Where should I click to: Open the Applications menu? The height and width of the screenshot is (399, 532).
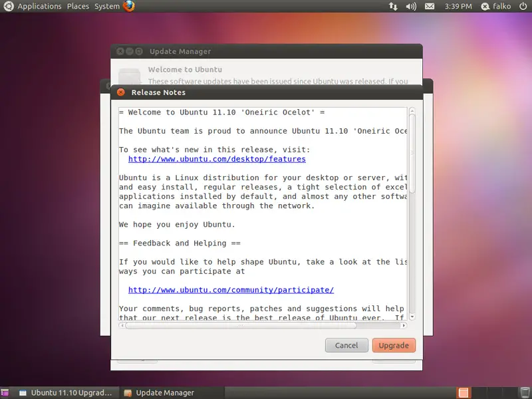39,7
